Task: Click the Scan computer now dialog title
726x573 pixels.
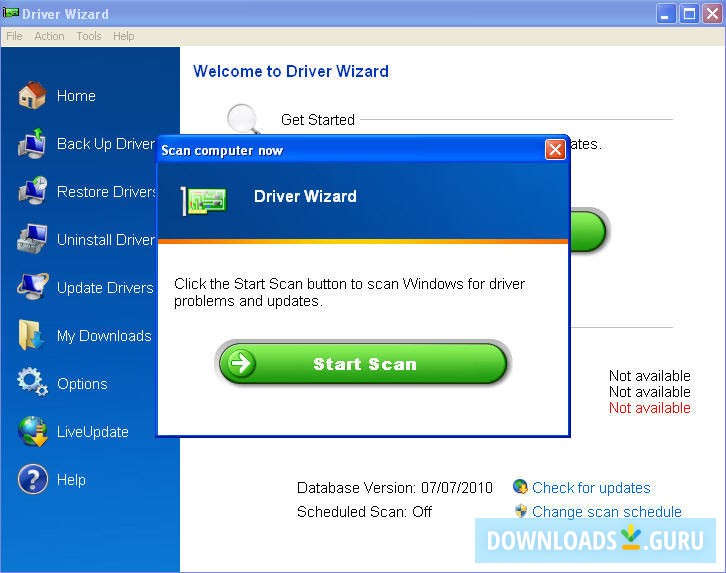Action: 222,151
